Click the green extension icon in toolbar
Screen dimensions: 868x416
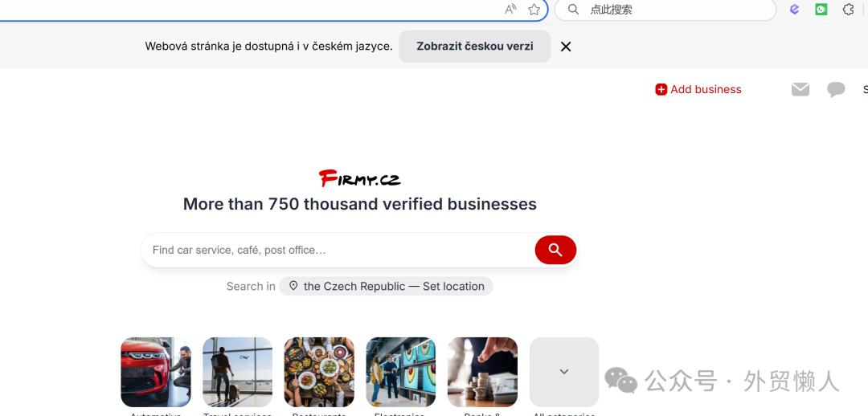(x=821, y=10)
